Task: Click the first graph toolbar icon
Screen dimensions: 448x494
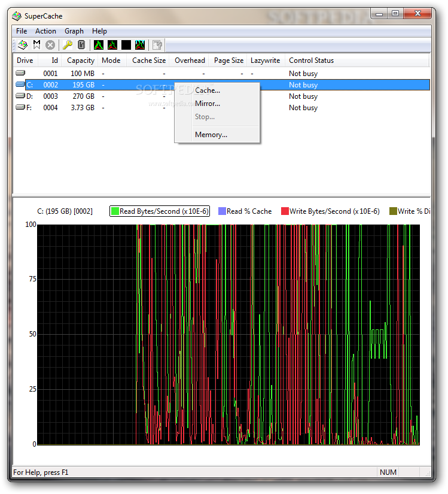Action: (x=99, y=45)
